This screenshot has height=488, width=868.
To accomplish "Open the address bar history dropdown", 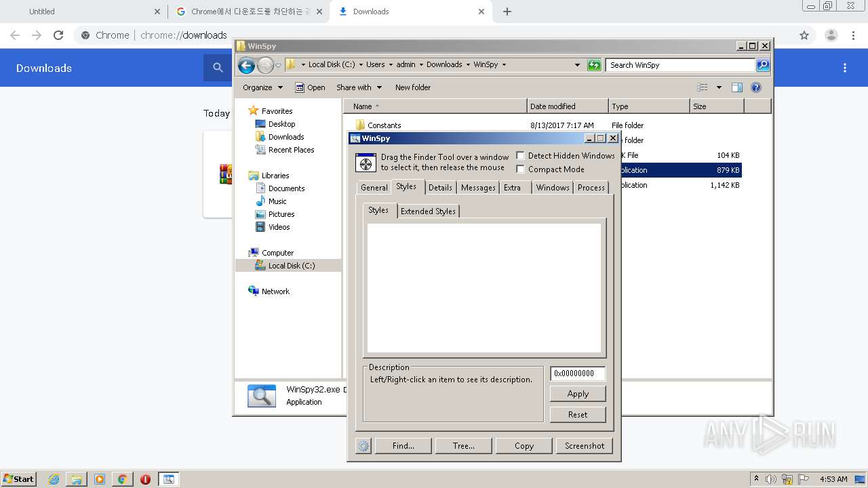I will pos(577,65).
